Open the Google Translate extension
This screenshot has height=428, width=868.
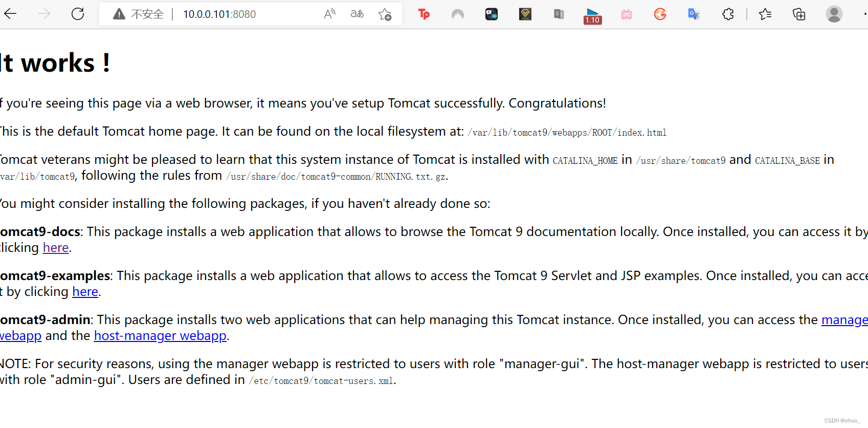point(694,14)
